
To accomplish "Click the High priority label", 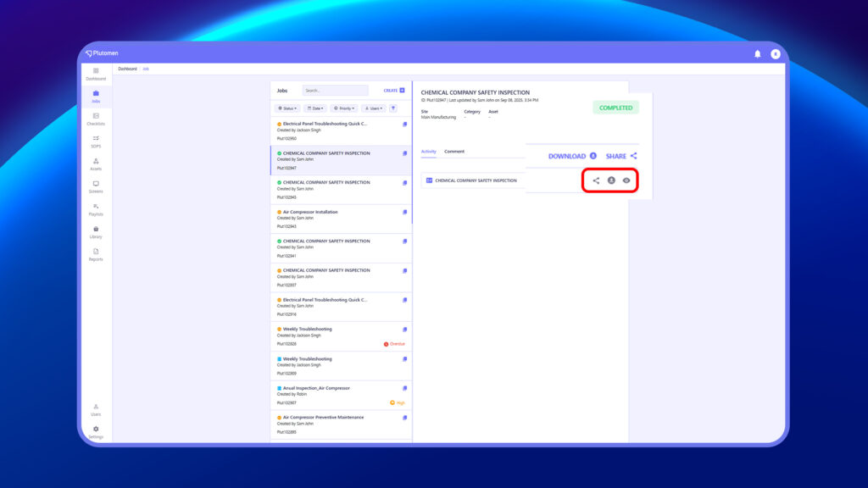I will point(398,402).
